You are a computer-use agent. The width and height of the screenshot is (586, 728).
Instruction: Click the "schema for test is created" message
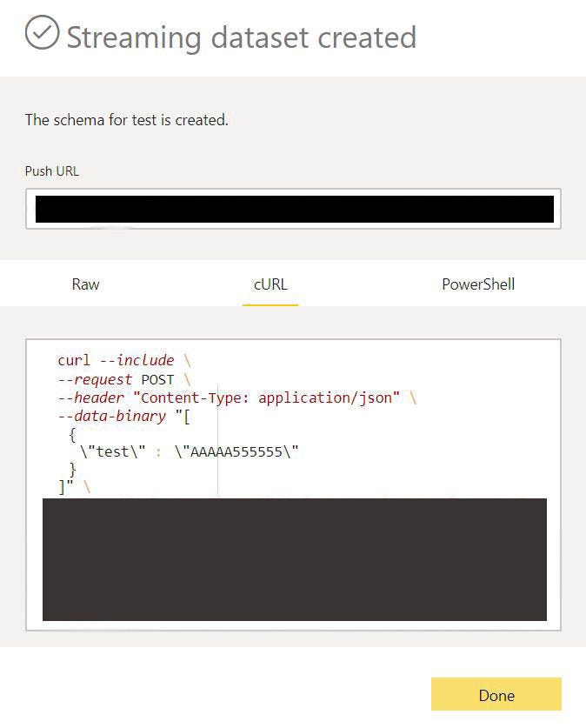(126, 120)
